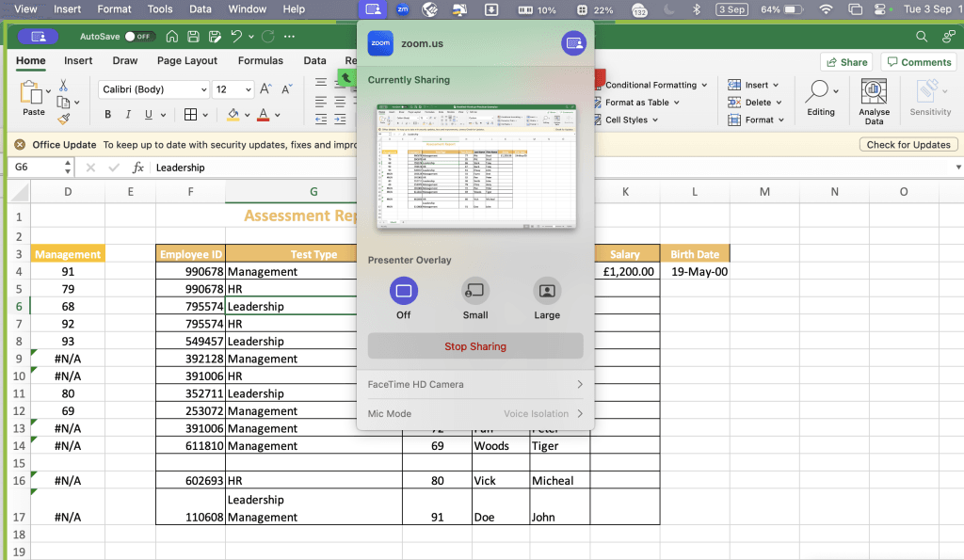The image size is (964, 560).
Task: Switch to the Draw ribbon tab
Action: tap(125, 60)
